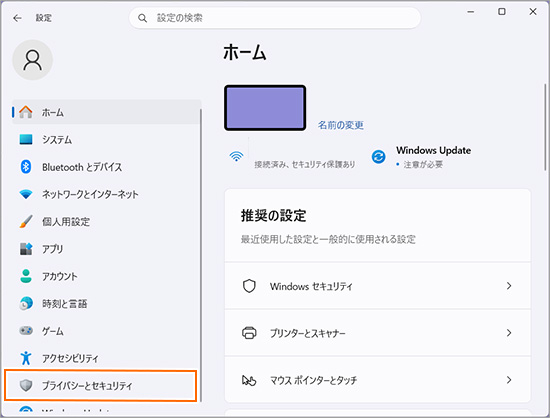Screen dimensions: 550x418
Task: Open the システム settings category
Action: pyautogui.click(x=107, y=140)
